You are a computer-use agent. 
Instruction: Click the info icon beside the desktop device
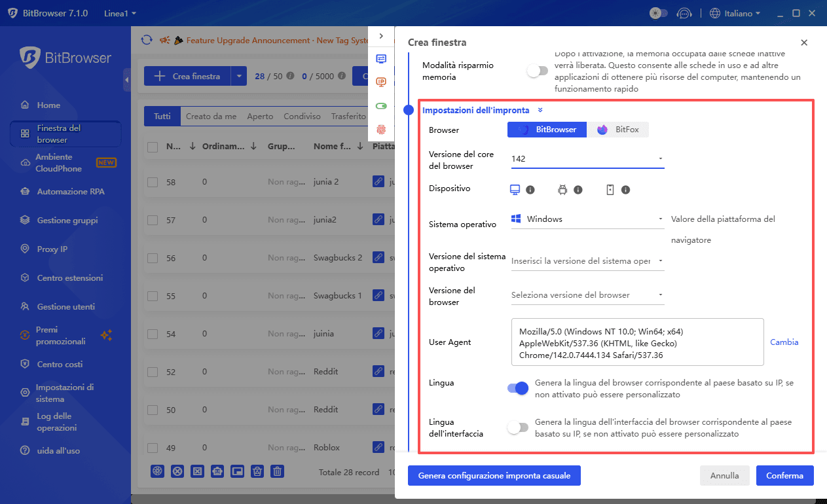click(530, 190)
